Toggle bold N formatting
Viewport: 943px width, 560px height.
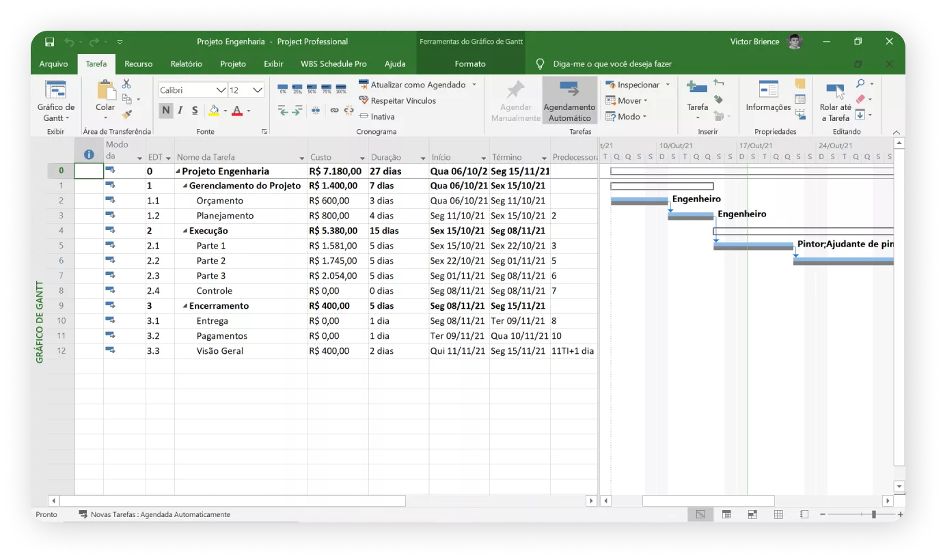coord(166,110)
